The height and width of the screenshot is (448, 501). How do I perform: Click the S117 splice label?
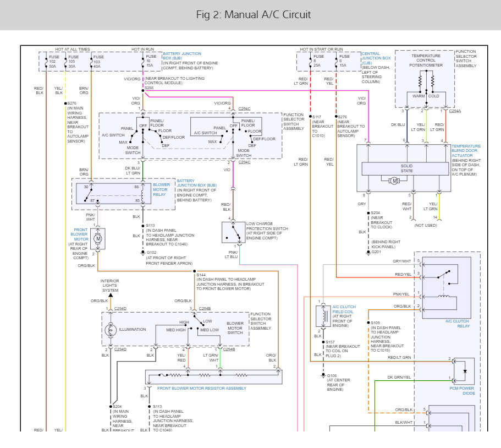tap(317, 117)
